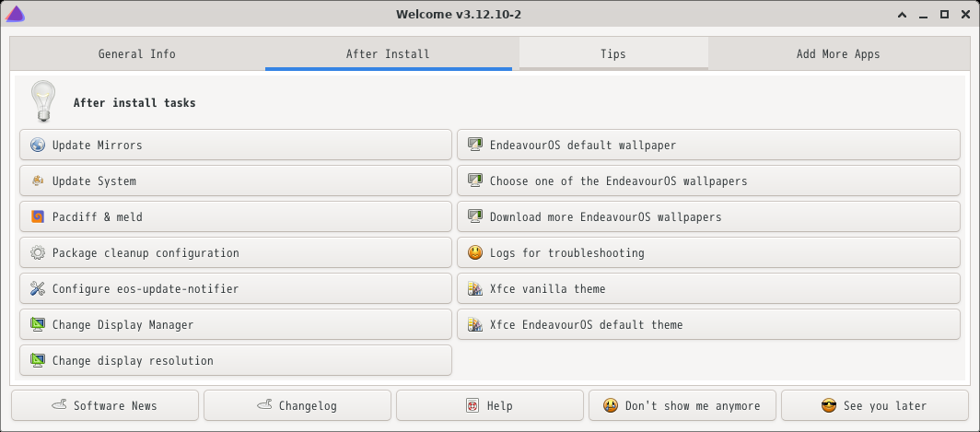The height and width of the screenshot is (432, 980).
Task: Click the Software News icon
Action: [x=59, y=405]
